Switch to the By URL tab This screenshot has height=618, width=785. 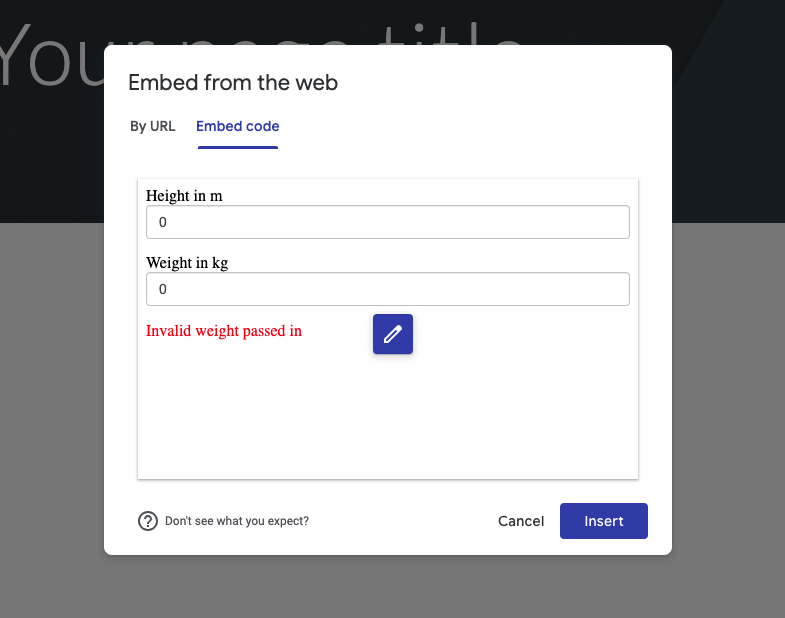pos(153,126)
